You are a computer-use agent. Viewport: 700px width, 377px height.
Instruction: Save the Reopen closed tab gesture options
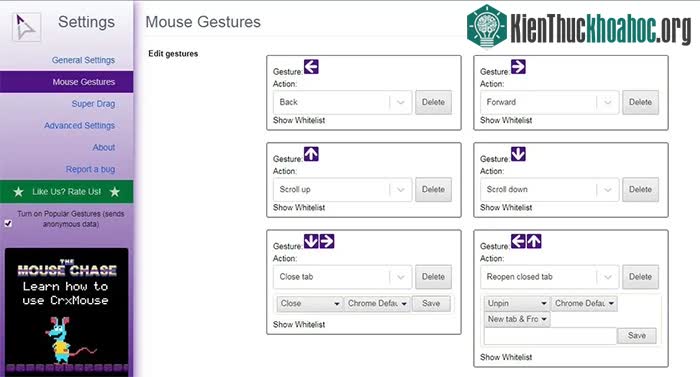click(637, 335)
